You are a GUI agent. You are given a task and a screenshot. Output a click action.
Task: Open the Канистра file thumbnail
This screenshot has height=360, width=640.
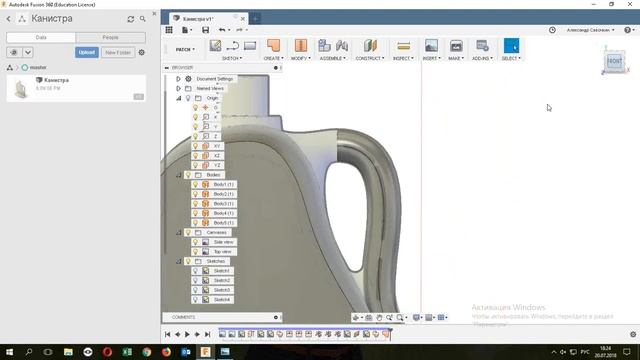(21, 89)
